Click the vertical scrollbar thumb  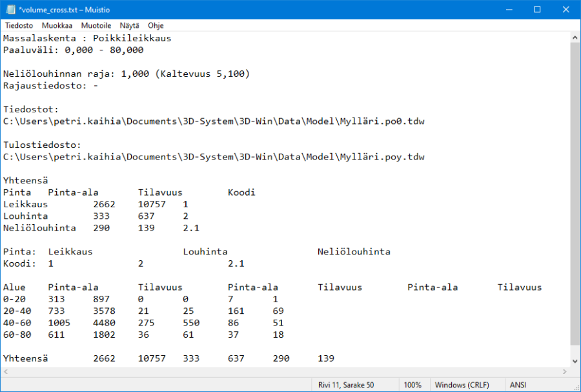[x=575, y=194]
